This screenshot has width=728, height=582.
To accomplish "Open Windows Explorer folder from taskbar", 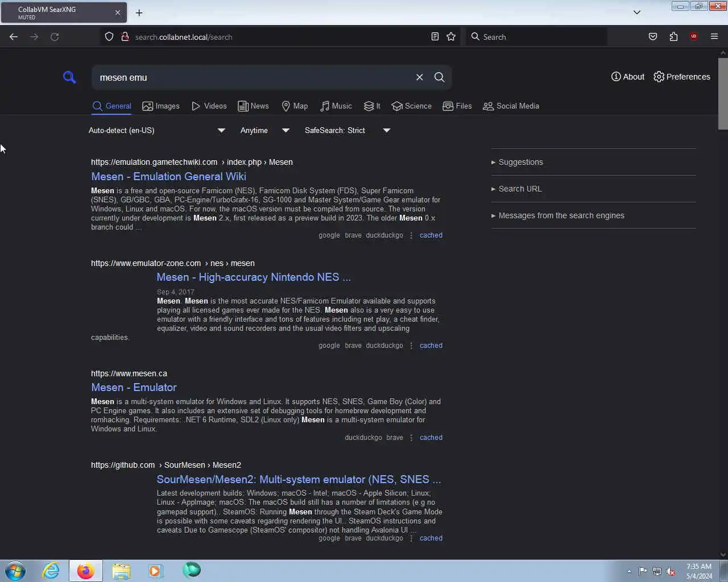I will (x=121, y=571).
